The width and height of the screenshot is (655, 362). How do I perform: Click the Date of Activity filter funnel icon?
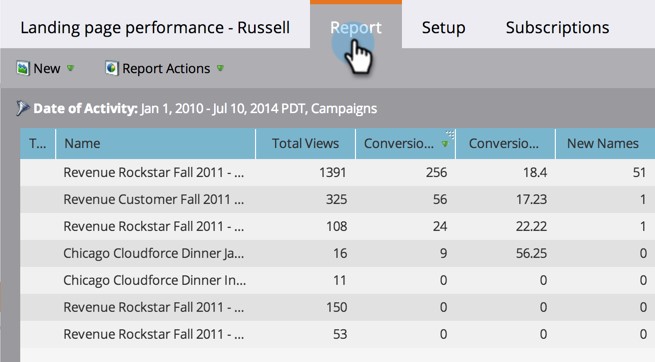pyautogui.click(x=23, y=108)
